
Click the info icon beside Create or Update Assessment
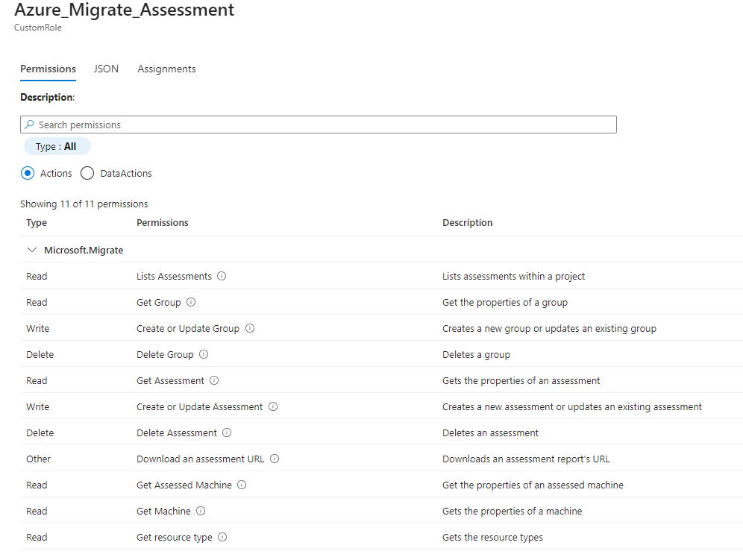click(273, 406)
